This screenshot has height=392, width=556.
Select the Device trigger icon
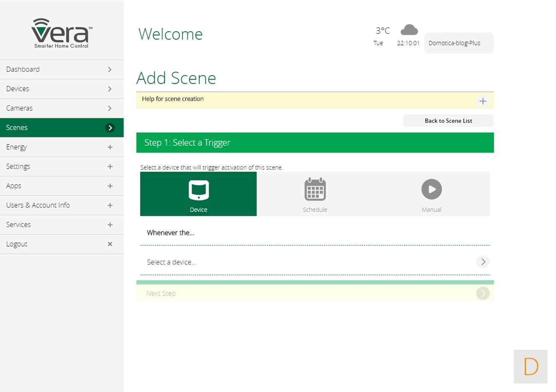coord(198,190)
